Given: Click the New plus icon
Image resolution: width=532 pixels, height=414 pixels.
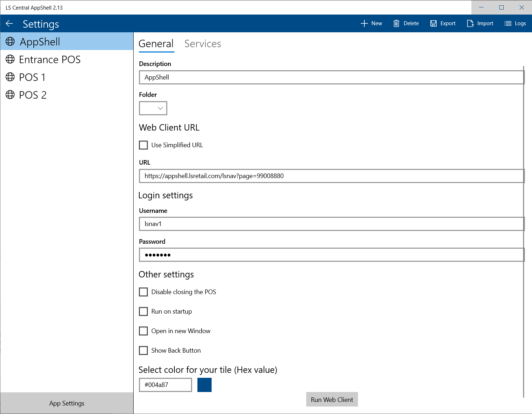Looking at the screenshot, I should tap(364, 23).
